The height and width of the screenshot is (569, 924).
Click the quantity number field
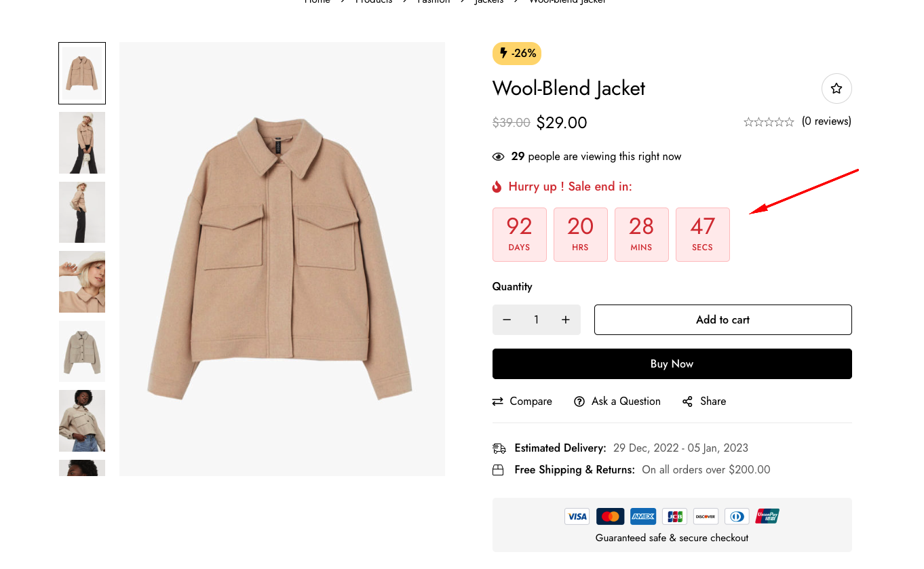click(536, 320)
